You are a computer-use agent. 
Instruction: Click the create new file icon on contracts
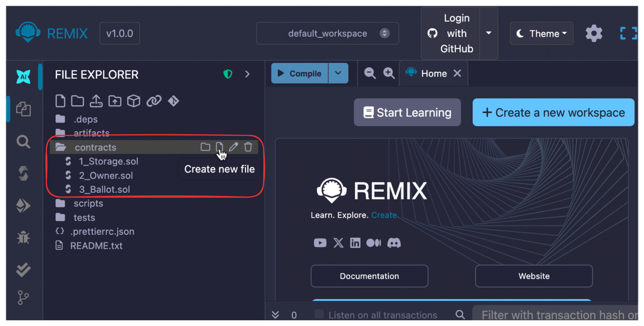tap(219, 147)
